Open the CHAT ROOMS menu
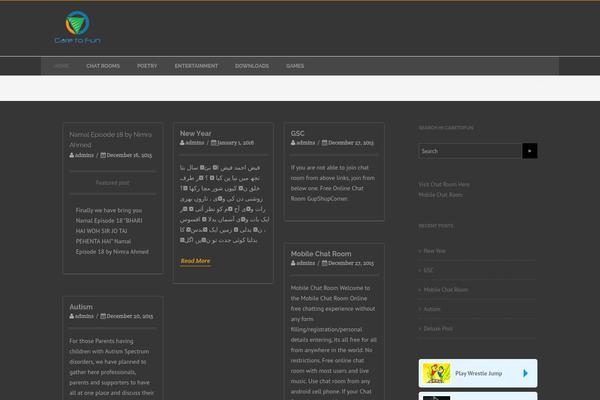 click(103, 66)
